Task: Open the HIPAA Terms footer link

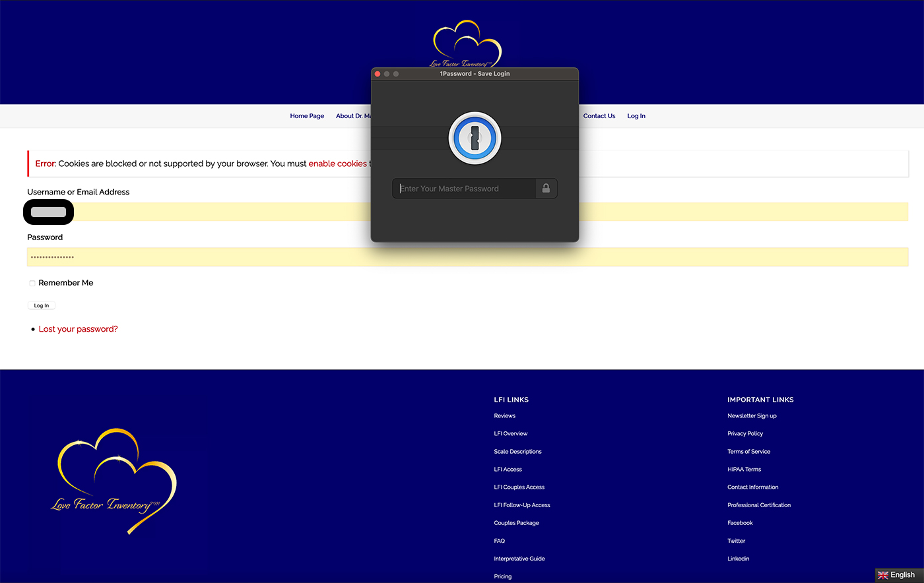Action: pos(744,470)
